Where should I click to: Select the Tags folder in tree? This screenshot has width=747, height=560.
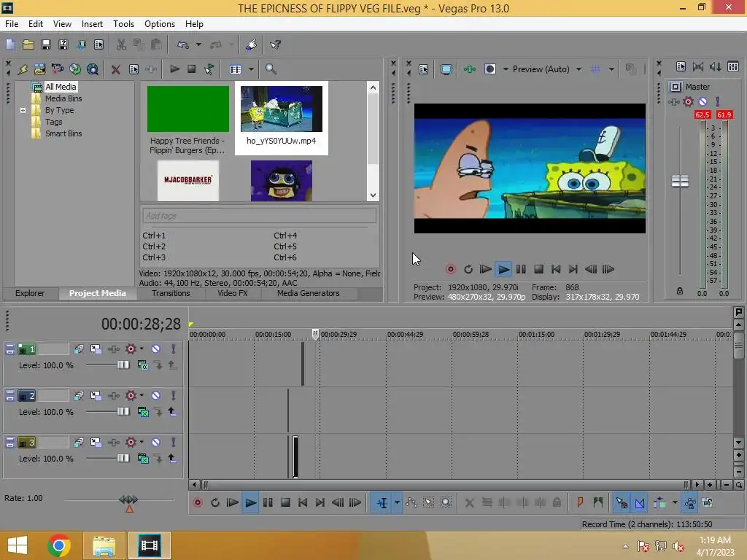[x=53, y=122]
